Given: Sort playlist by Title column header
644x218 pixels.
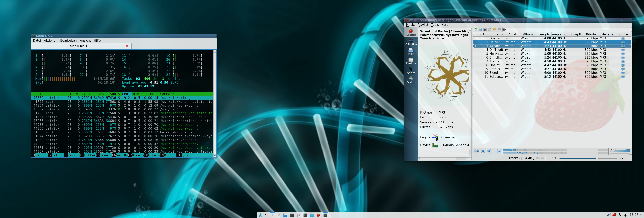Looking at the screenshot, I should click(495, 34).
